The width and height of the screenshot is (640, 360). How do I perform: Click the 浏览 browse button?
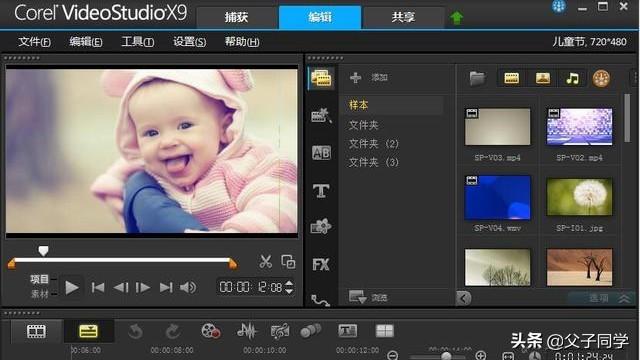(368, 297)
